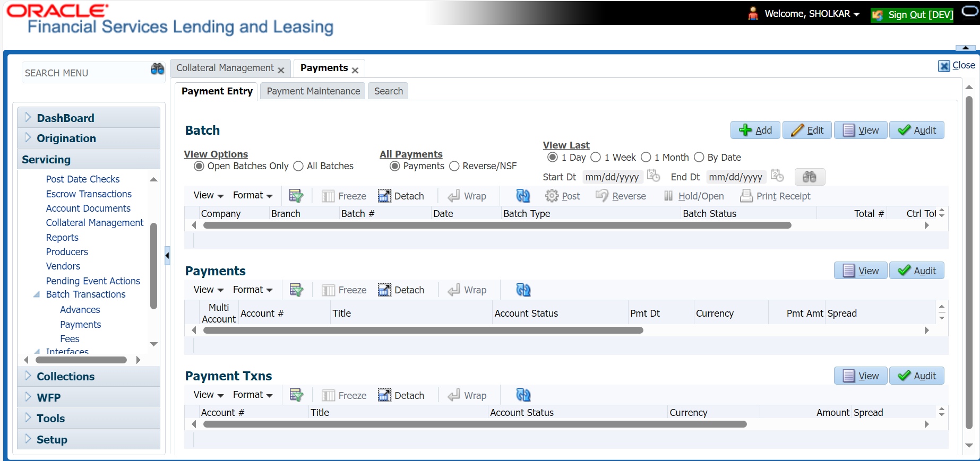This screenshot has width=980, height=461.
Task: Open the Welcome SHOLKAR user dropdown
Action: (812, 14)
